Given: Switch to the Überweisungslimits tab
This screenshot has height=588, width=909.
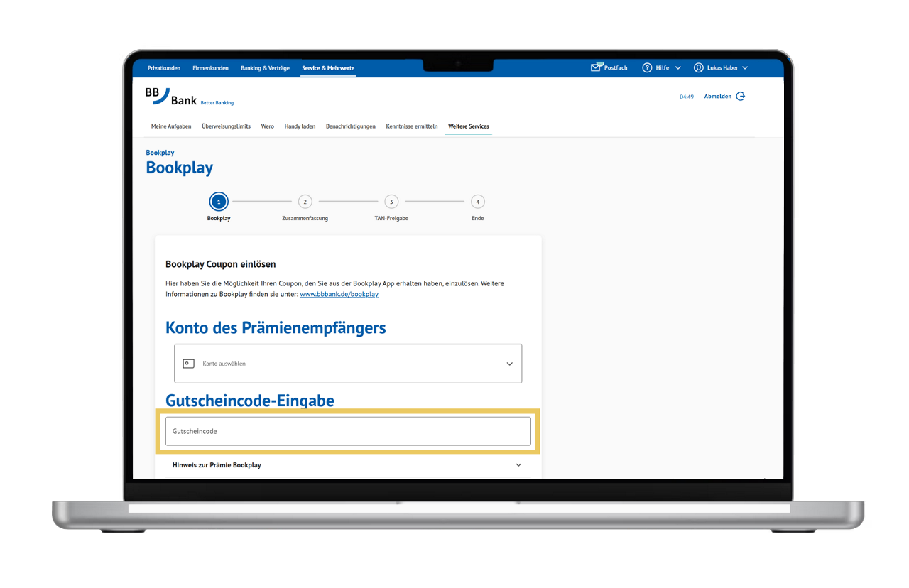Looking at the screenshot, I should 226,126.
